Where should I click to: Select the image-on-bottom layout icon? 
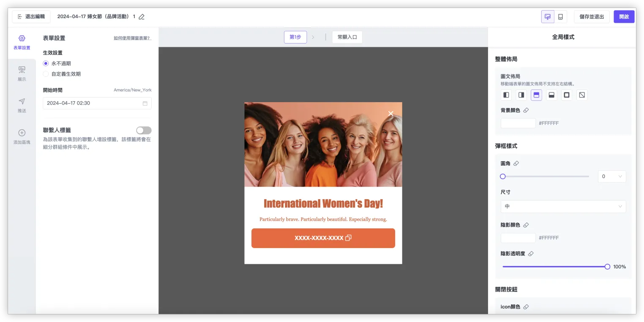pyautogui.click(x=551, y=95)
